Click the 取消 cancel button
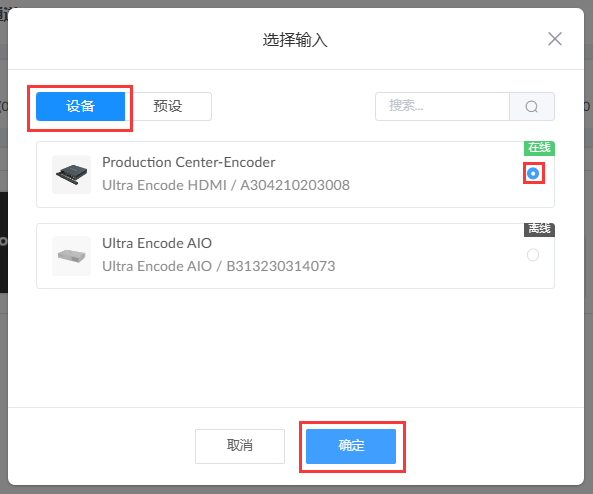Screen dimensions: 593x494 coord(240,446)
